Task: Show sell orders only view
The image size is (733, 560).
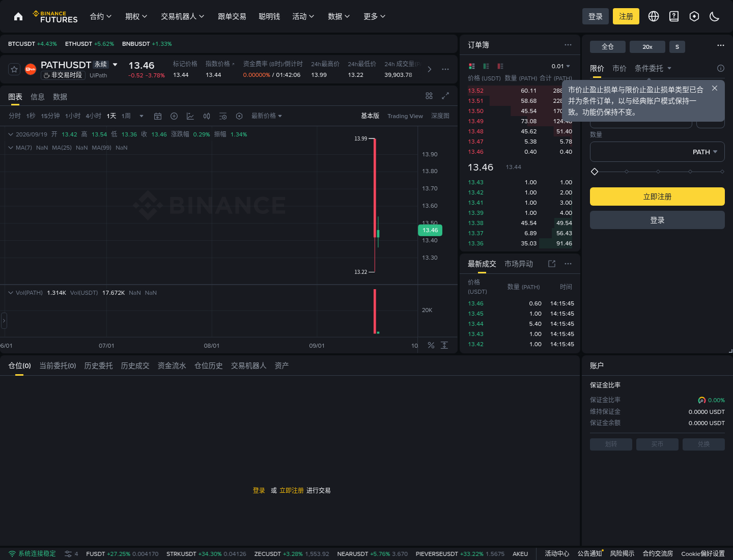Action: click(500, 66)
